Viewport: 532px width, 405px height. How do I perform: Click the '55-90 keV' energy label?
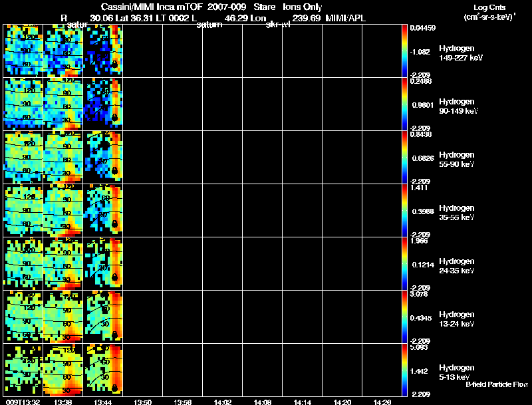click(457, 164)
